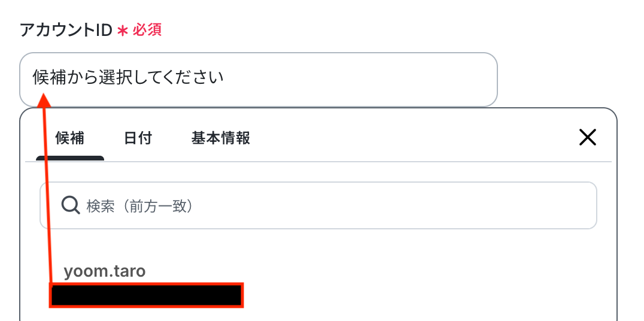
Task: Click the underline beneath 候補 tab
Action: point(70,159)
